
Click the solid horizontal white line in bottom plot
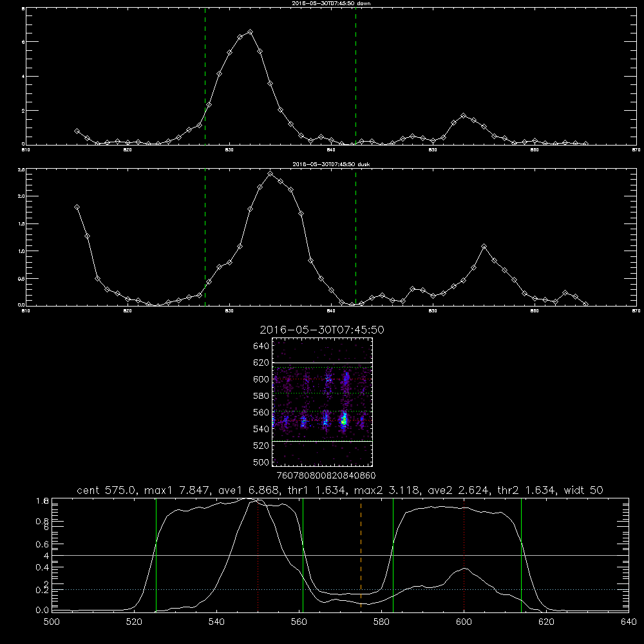[x=340, y=555]
